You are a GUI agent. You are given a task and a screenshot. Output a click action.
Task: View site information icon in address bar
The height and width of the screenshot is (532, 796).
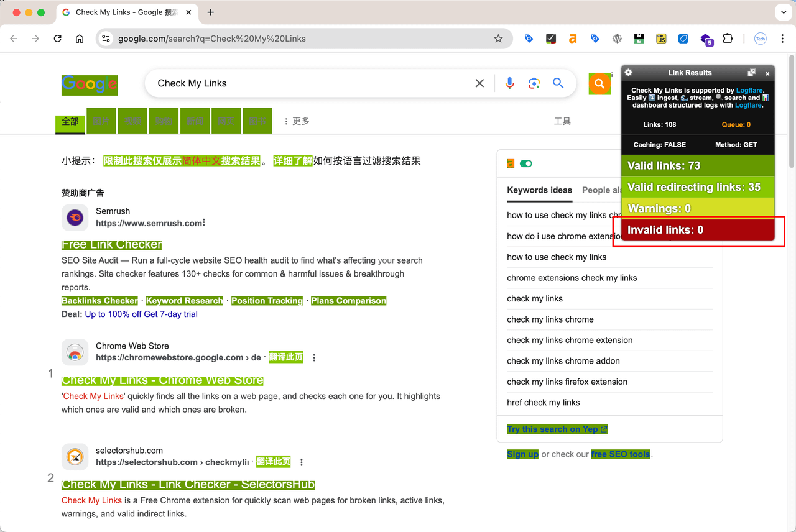click(106, 39)
